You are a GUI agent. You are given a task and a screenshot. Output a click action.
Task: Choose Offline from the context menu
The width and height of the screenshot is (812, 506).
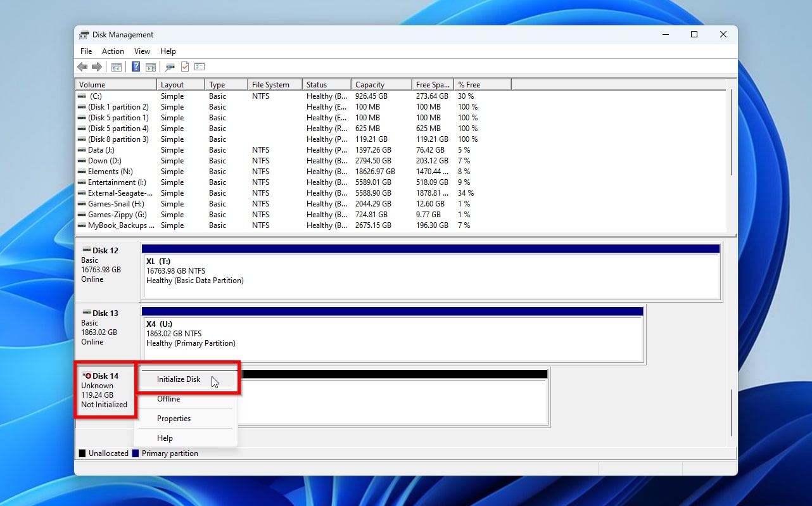pyautogui.click(x=186, y=399)
